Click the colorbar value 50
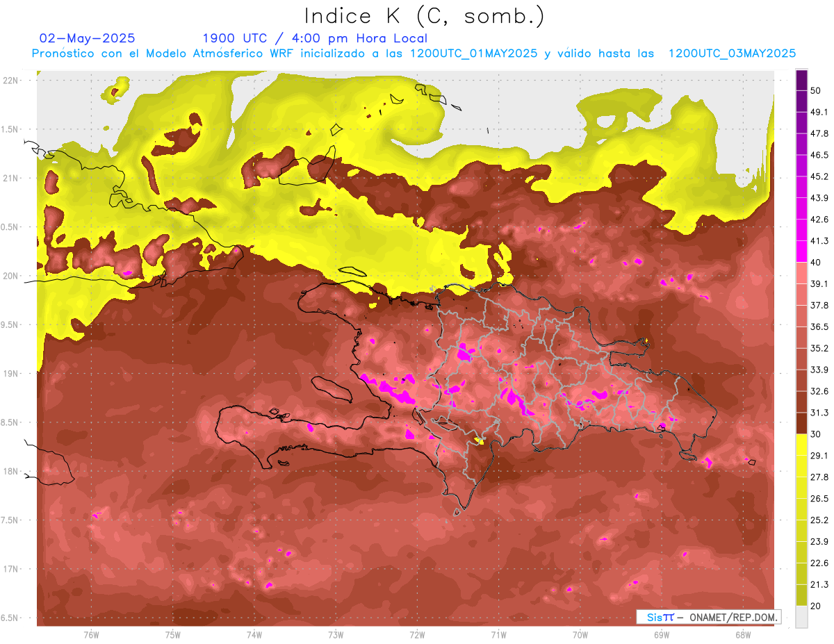Screen dimensions: 834x644 point(816,90)
